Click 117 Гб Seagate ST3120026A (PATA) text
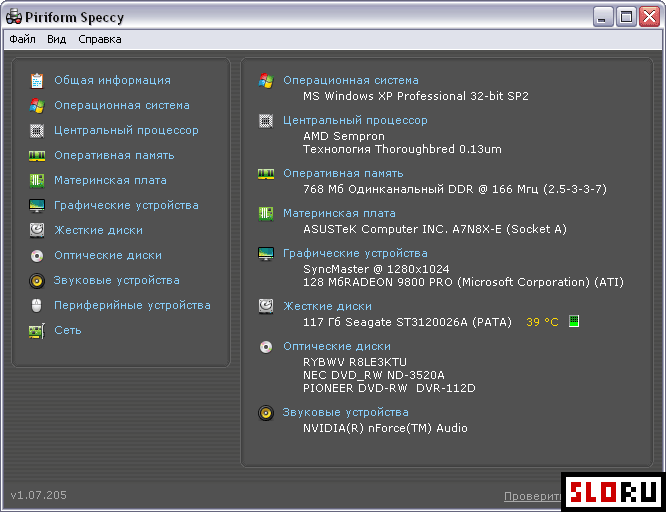 [x=407, y=322]
